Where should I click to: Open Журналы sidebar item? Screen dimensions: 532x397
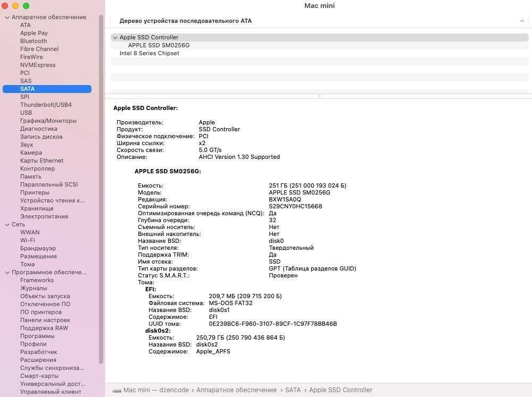pos(34,288)
